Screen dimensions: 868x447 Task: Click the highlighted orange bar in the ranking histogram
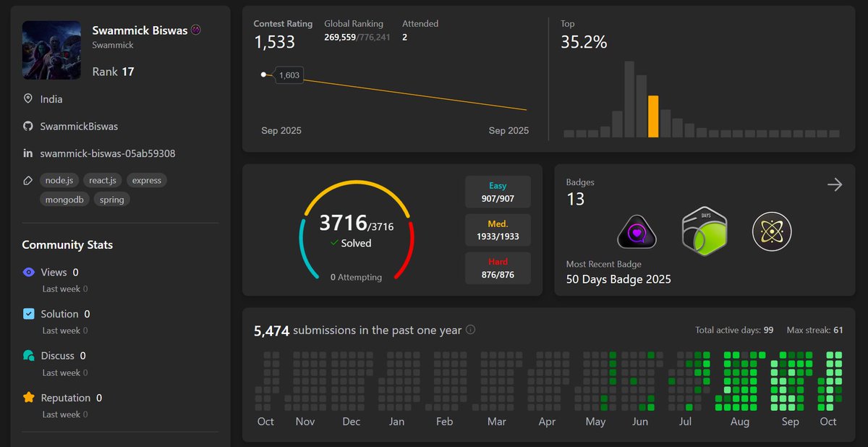[x=653, y=116]
